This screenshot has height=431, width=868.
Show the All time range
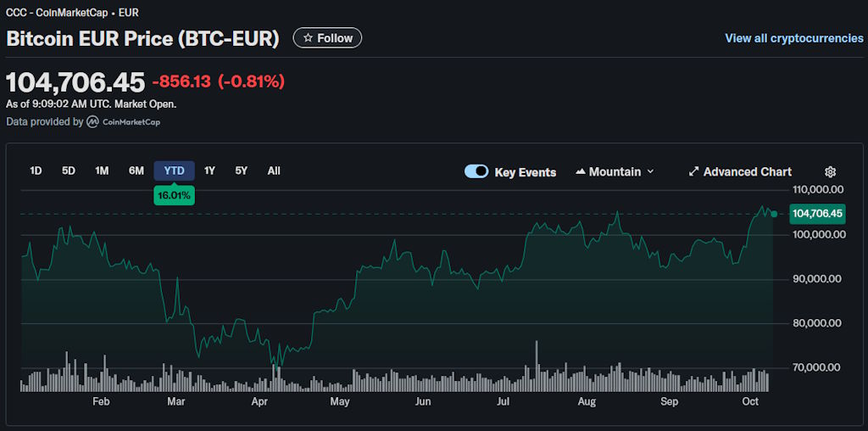click(274, 171)
